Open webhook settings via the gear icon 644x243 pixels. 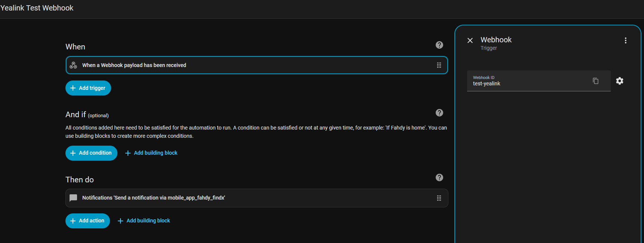[x=620, y=81]
